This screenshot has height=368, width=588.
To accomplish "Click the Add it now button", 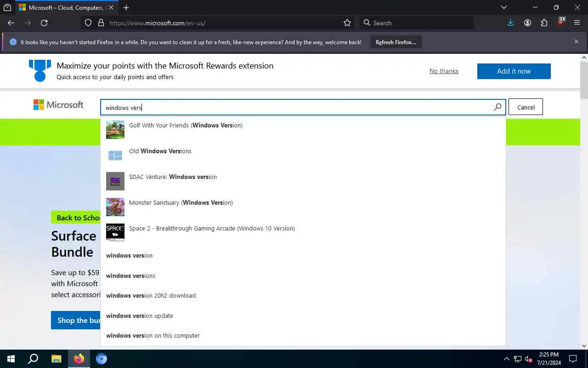I will 514,71.
